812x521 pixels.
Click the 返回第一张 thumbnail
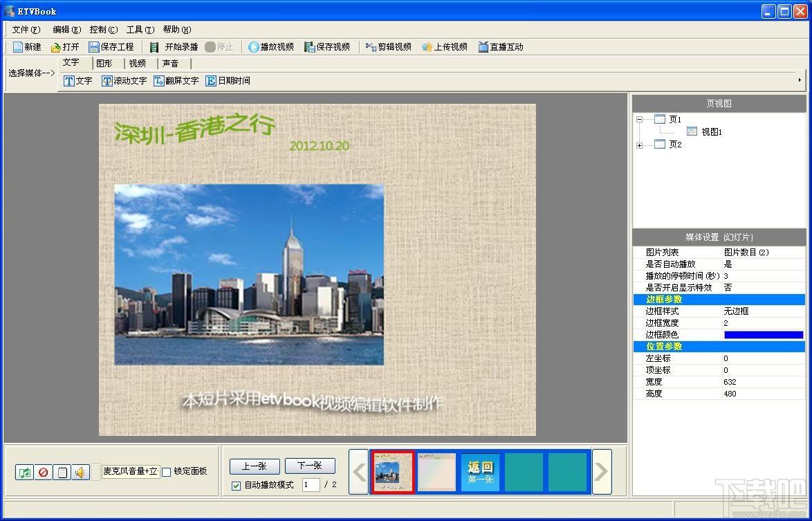[480, 472]
